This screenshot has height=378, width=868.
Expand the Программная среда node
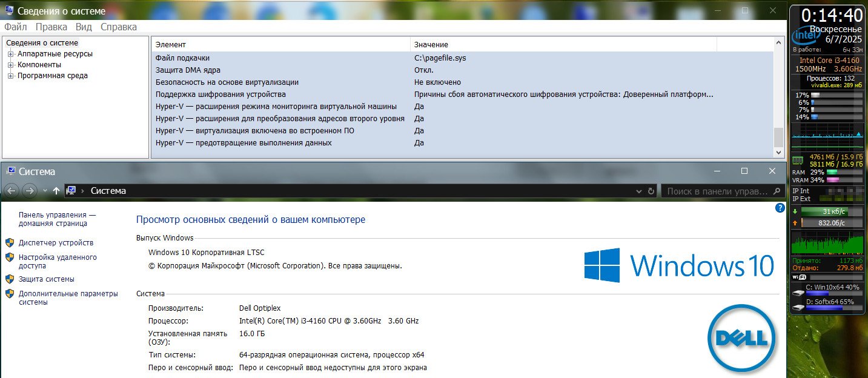[10, 76]
